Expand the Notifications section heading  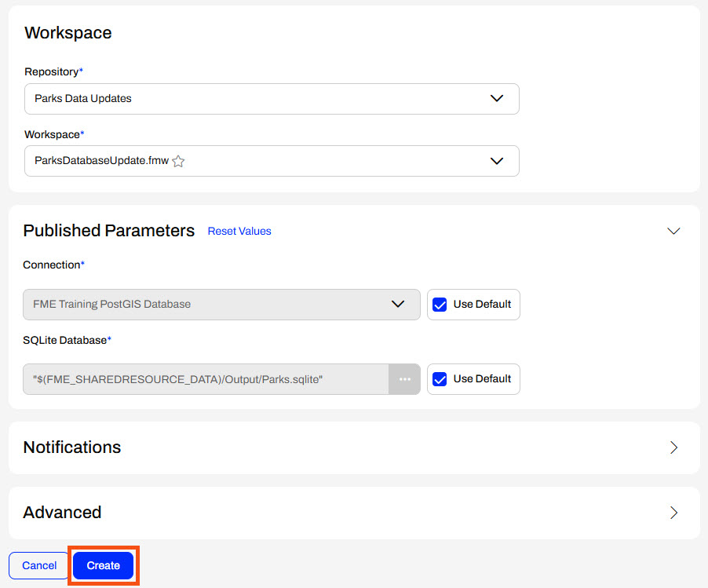[72, 447]
